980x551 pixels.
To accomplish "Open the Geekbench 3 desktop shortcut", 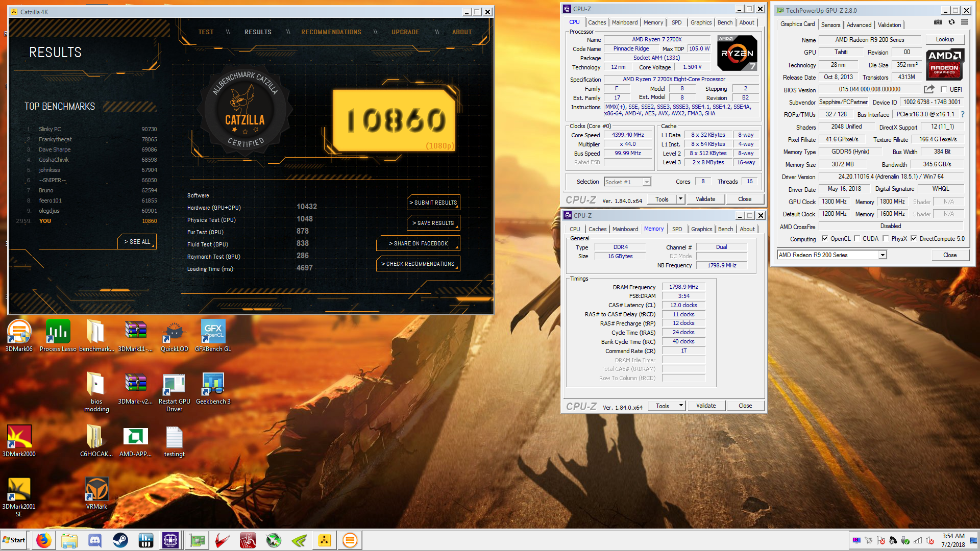I will [213, 388].
